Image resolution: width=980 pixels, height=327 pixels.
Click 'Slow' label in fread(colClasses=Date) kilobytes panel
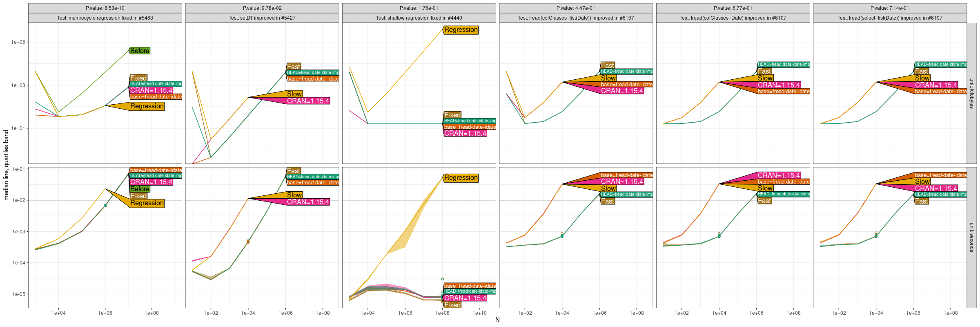[765, 78]
